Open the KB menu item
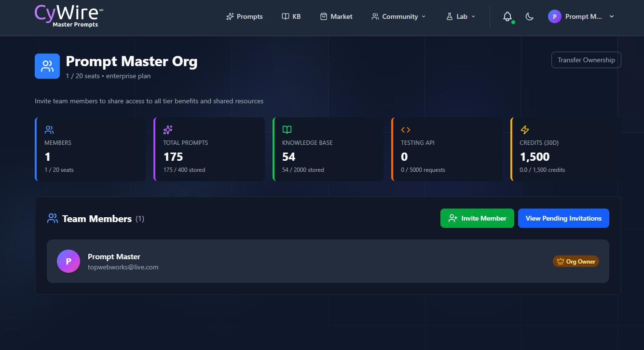This screenshot has height=350, width=644. (x=291, y=16)
